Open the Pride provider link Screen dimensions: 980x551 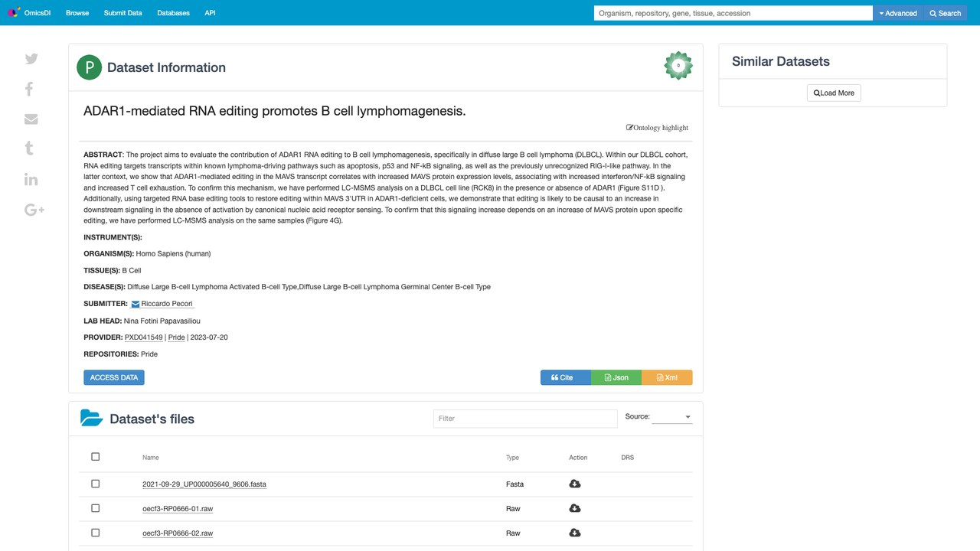[x=177, y=337]
